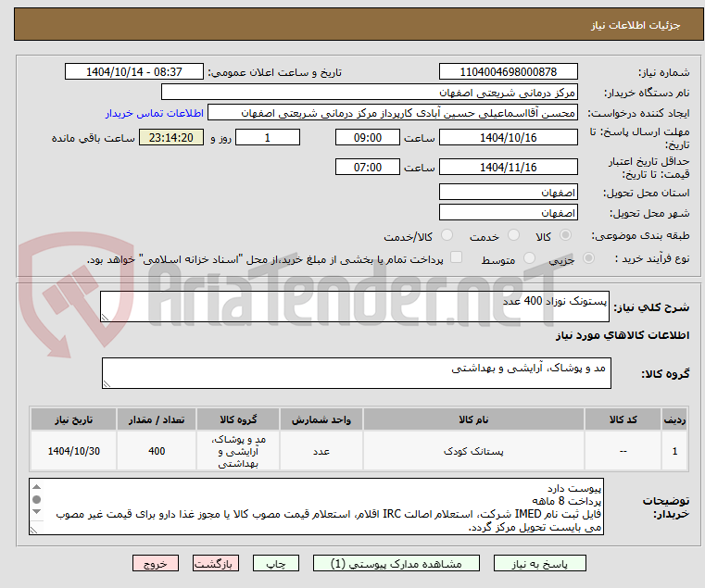Click the need date cell 1404/10/30
This screenshot has width=705, height=588.
[74, 451]
